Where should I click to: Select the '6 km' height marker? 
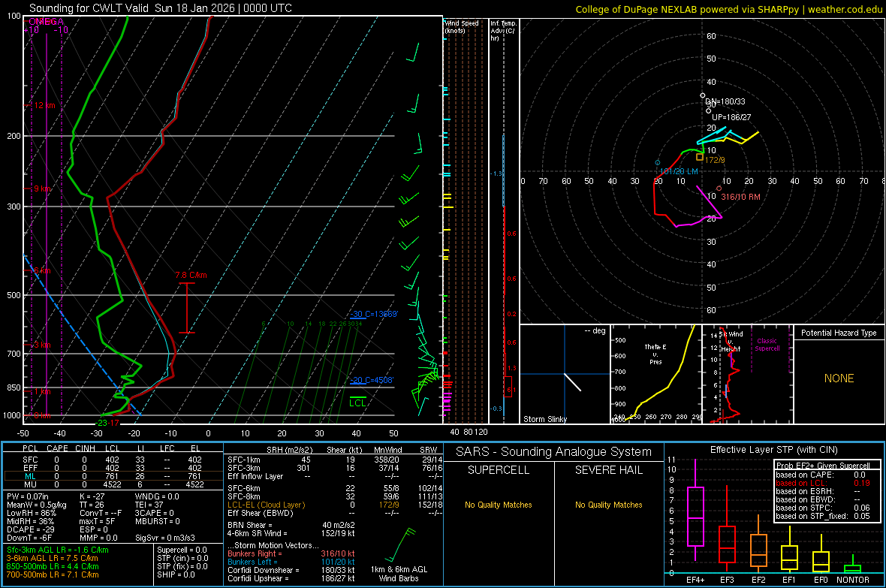pyautogui.click(x=42, y=270)
